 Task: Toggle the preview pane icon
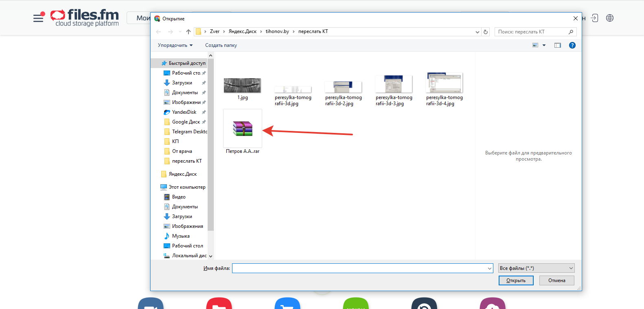557,45
